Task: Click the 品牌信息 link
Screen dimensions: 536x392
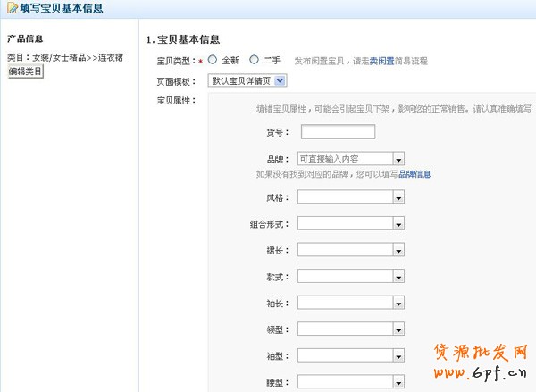Action: coord(415,174)
